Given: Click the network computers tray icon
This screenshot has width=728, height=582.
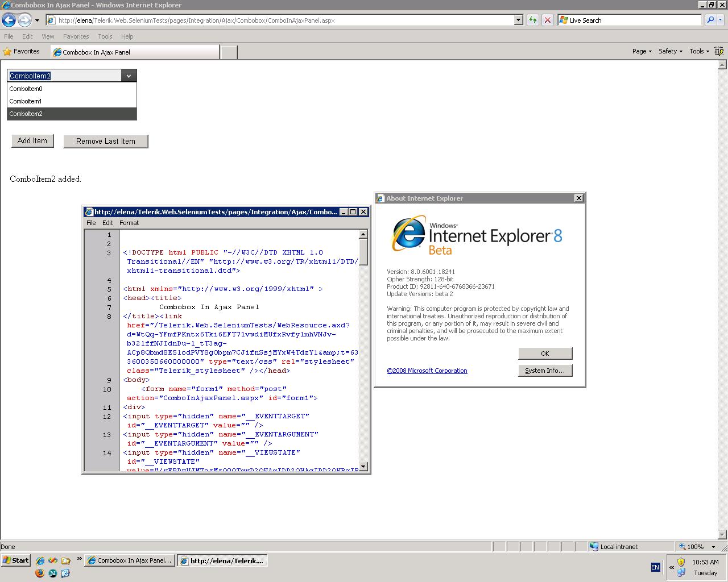Looking at the screenshot, I should point(681,573).
